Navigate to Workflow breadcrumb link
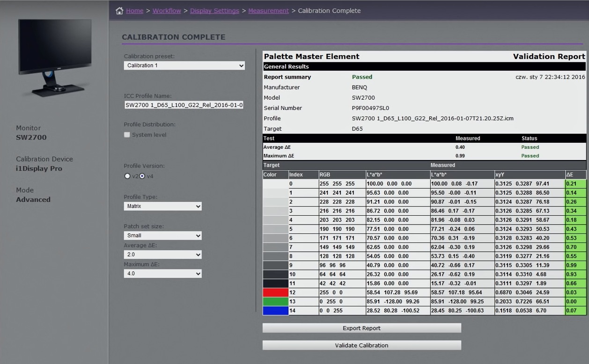Screen dimensions: 589x364 167,11
